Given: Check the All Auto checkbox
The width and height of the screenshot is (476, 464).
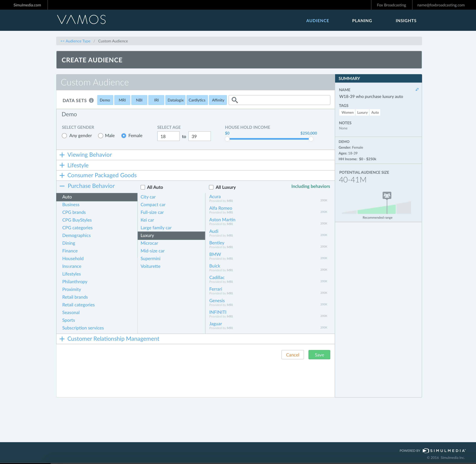Looking at the screenshot, I should [x=143, y=187].
